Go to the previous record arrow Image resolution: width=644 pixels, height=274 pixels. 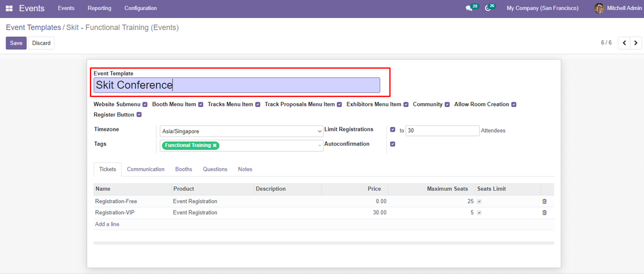point(624,43)
